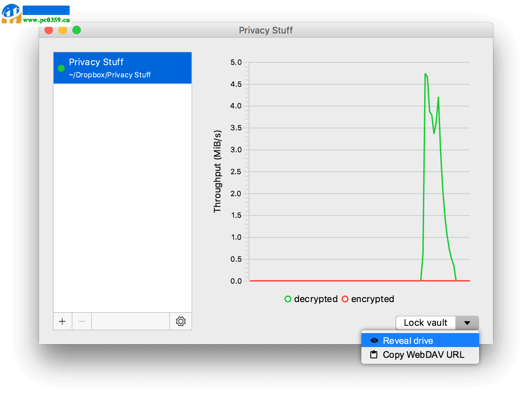Click the green decrypted throughput peak line

pos(425,75)
